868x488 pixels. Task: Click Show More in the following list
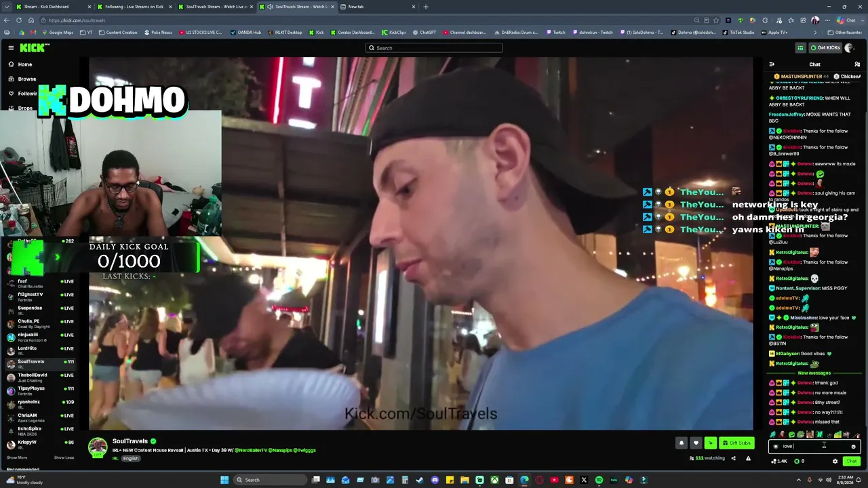pyautogui.click(x=17, y=457)
